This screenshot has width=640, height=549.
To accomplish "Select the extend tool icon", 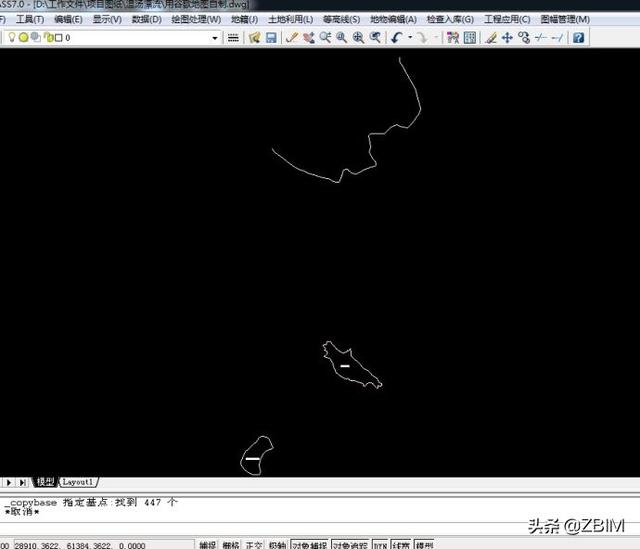I will click(x=557, y=38).
